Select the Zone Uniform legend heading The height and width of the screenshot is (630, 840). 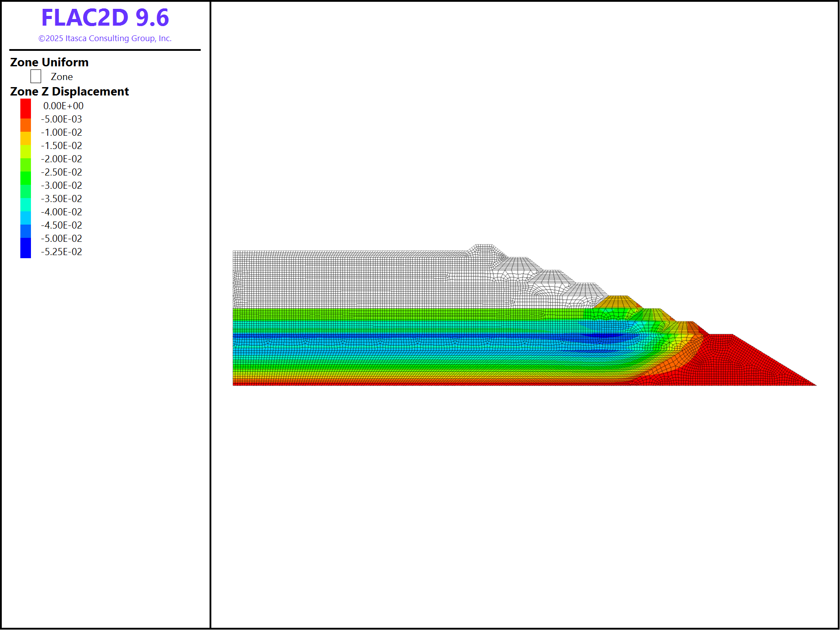(49, 62)
